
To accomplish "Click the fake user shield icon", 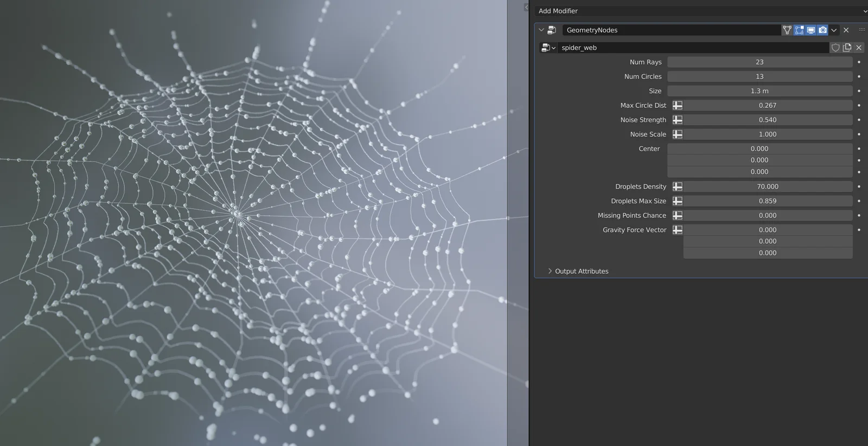I will tap(835, 48).
